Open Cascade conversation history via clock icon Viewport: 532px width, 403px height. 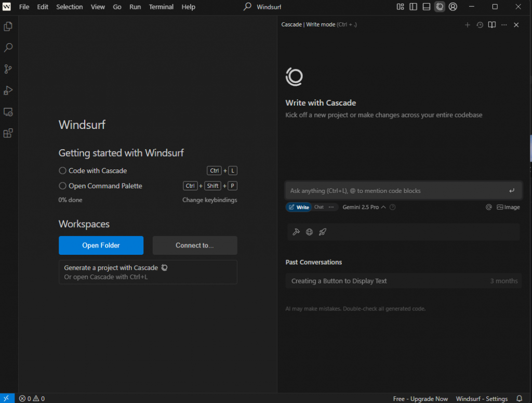coord(480,25)
